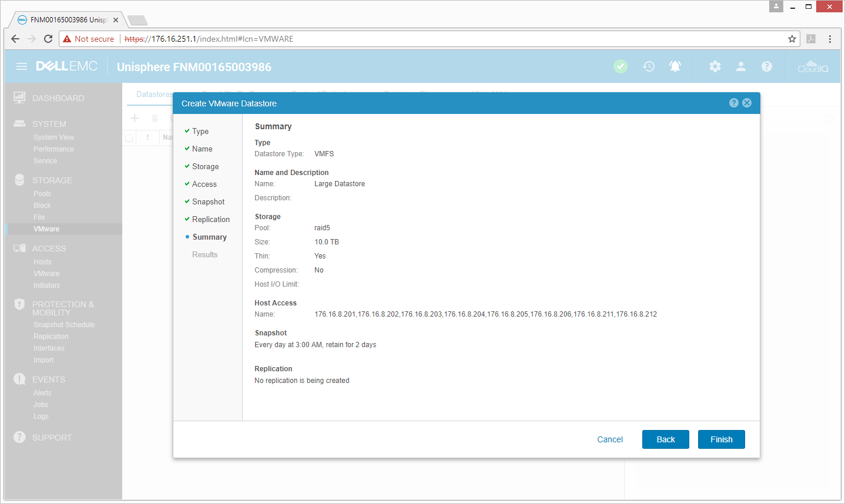The image size is (845, 504).
Task: Click the Dell EMC logo
Action: tap(66, 66)
